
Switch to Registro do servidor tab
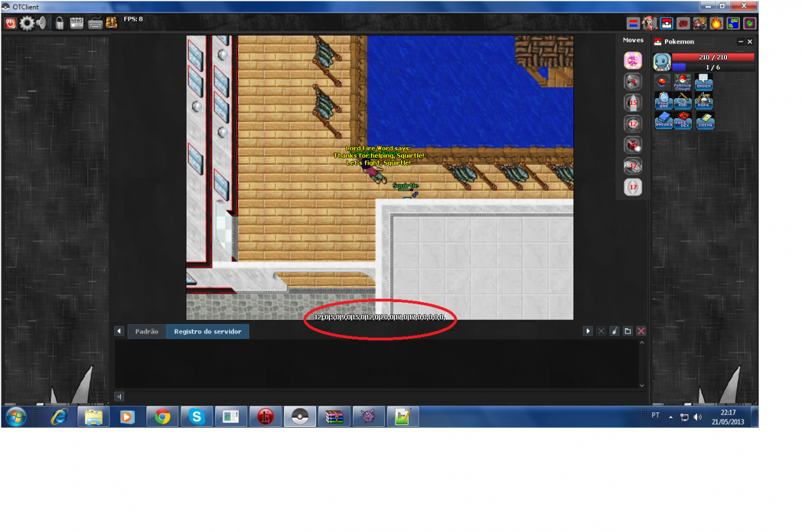coord(208,331)
